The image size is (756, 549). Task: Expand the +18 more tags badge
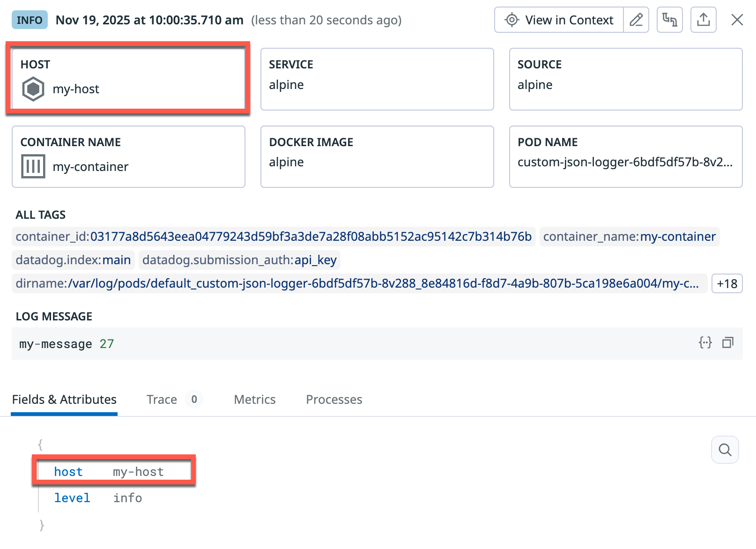tap(726, 283)
